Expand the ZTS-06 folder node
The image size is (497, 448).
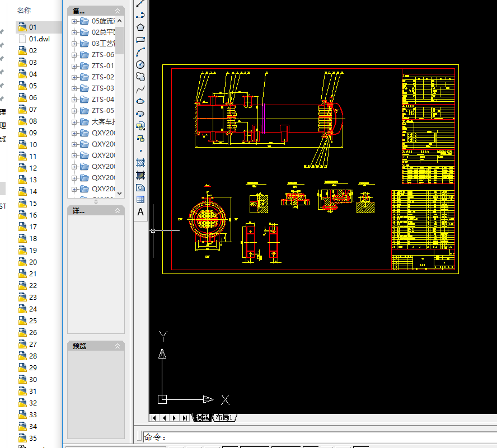74,55
